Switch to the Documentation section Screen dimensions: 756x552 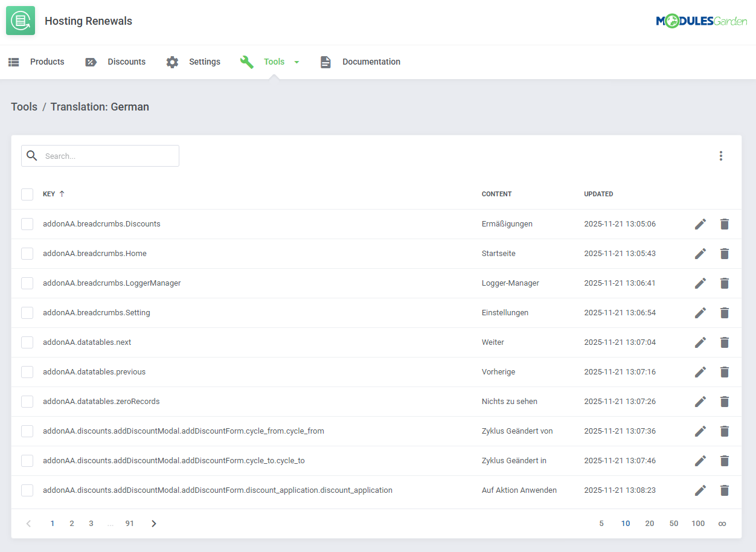(x=371, y=61)
